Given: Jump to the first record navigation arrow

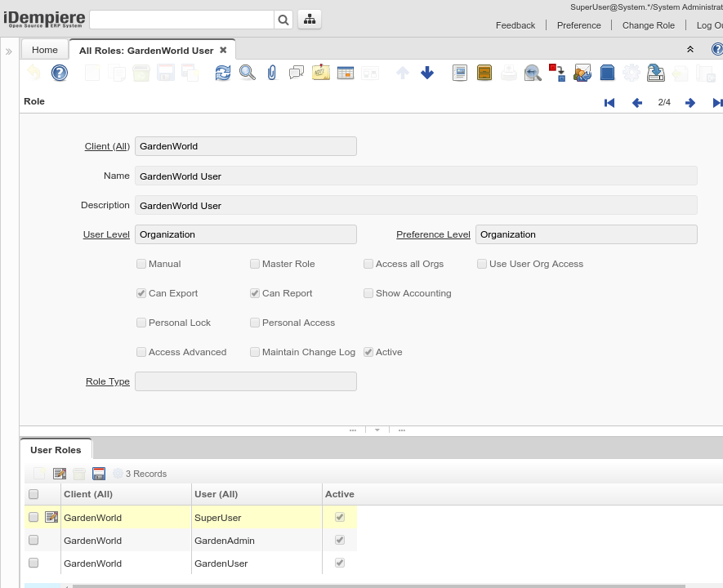Looking at the screenshot, I should [x=609, y=103].
